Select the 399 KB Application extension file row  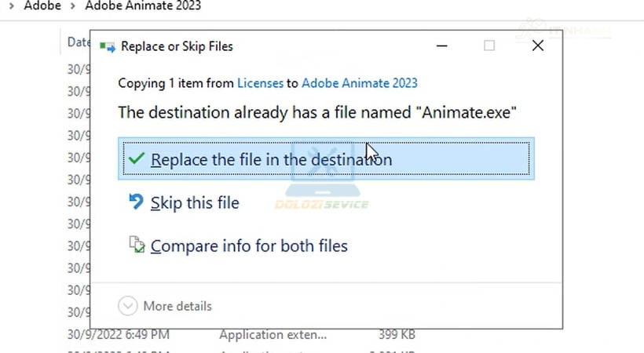(x=242, y=334)
